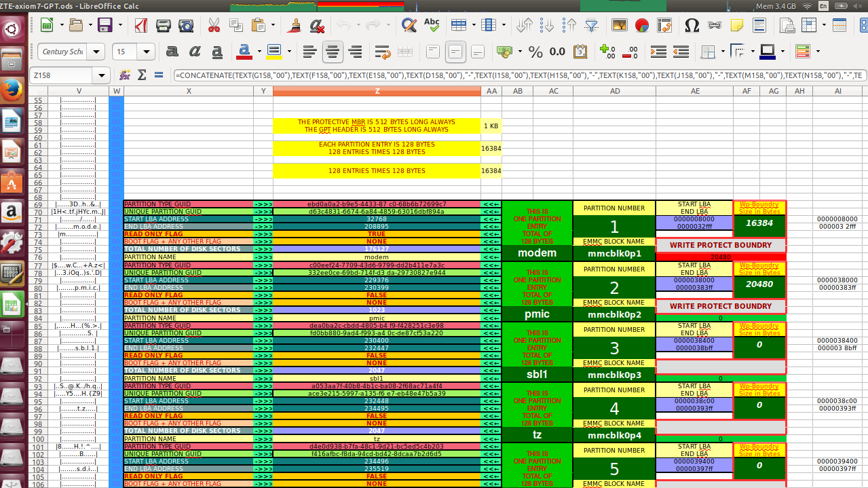Image resolution: width=868 pixels, height=488 pixels.
Task: Toggle bold formatting
Action: 172,52
